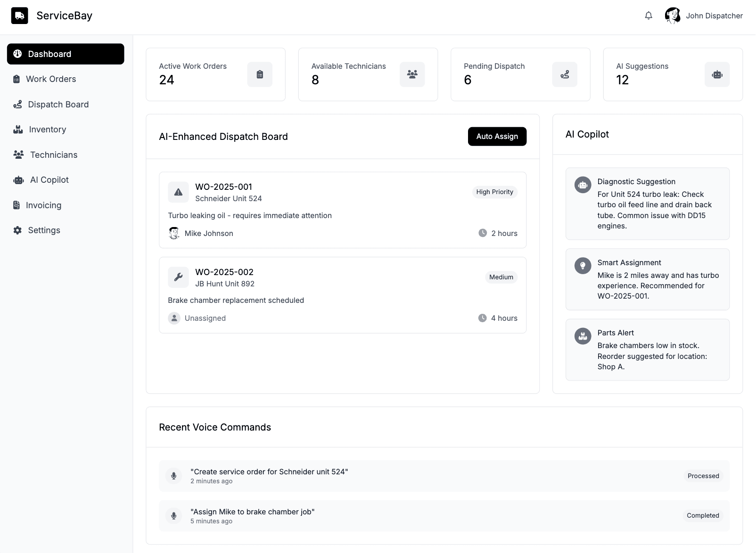Click the Pending Dispatch route icon
The image size is (756, 553).
tap(565, 74)
